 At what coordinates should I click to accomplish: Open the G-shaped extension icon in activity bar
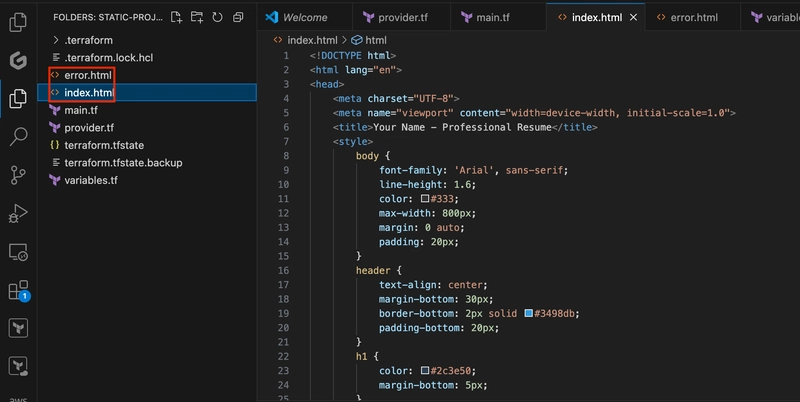[18, 60]
